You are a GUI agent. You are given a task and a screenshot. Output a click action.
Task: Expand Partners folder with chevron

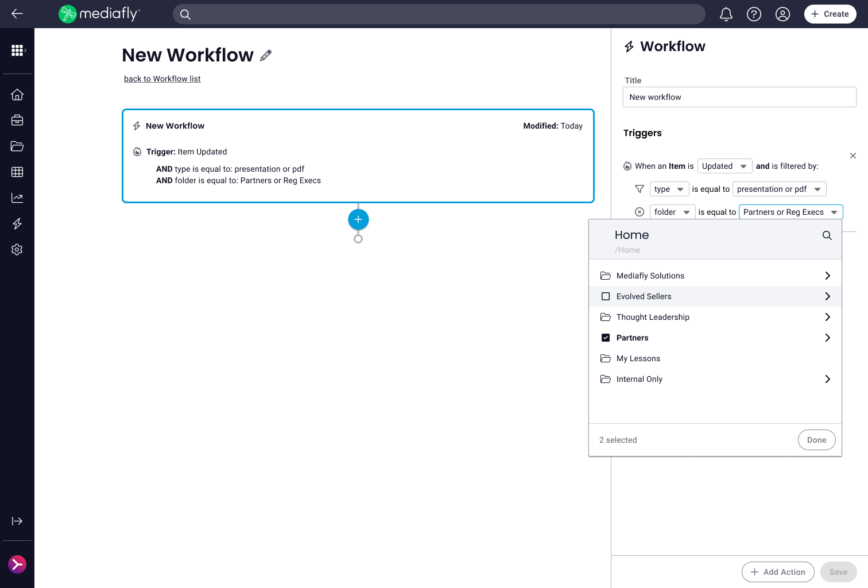coord(827,338)
